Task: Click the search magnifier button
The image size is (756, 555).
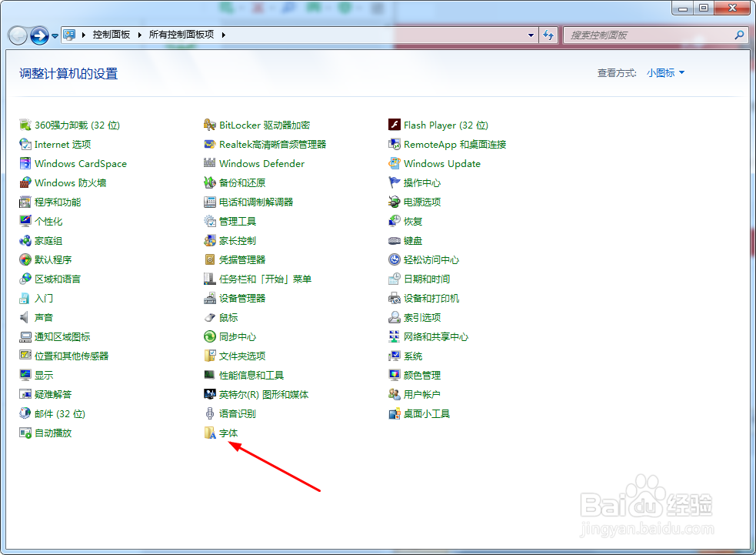Action: coord(739,35)
